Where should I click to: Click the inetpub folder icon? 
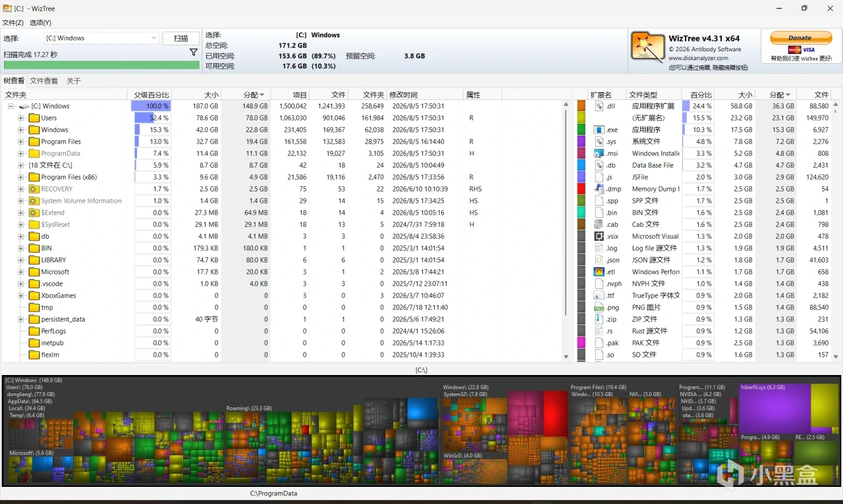pos(34,343)
